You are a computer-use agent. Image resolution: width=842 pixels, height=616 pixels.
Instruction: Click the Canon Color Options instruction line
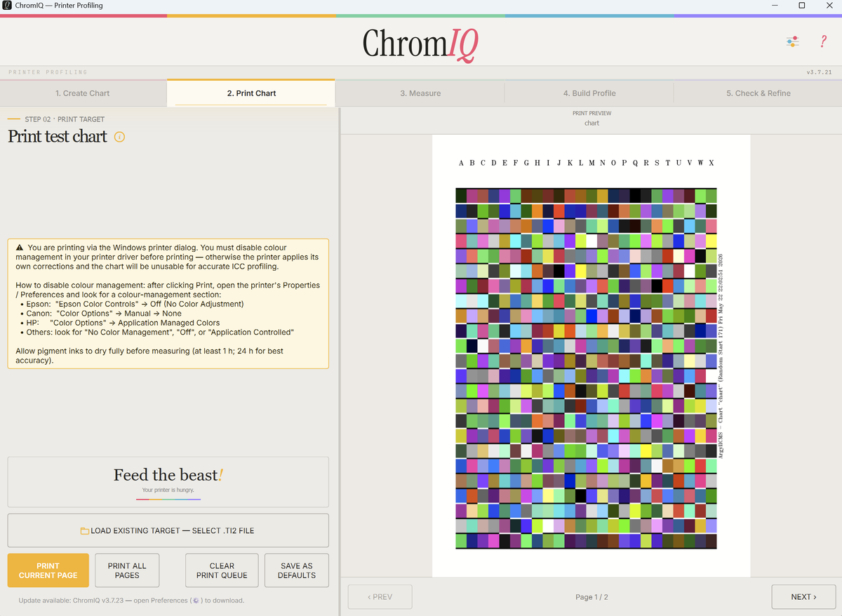(101, 313)
